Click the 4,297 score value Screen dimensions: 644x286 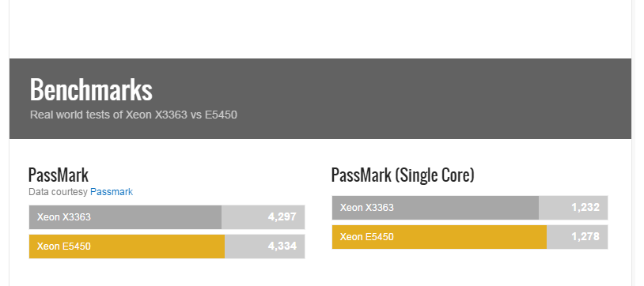282,216
